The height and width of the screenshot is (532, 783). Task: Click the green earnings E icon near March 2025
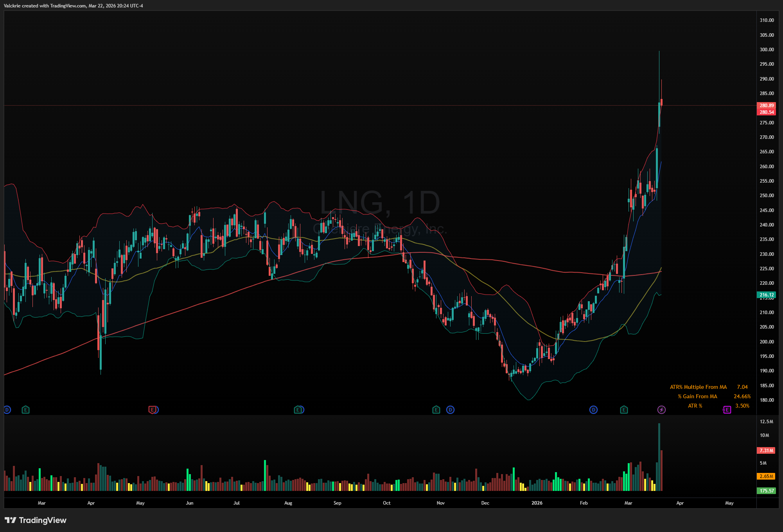[x=25, y=410]
